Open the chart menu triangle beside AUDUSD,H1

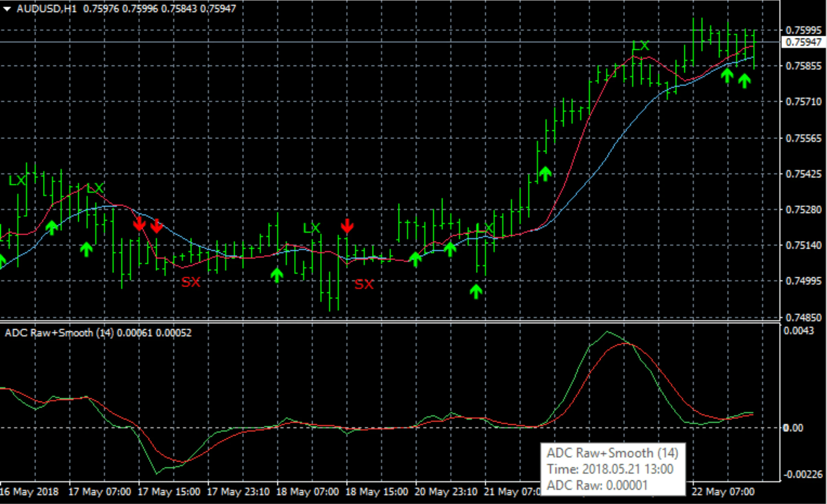click(7, 9)
